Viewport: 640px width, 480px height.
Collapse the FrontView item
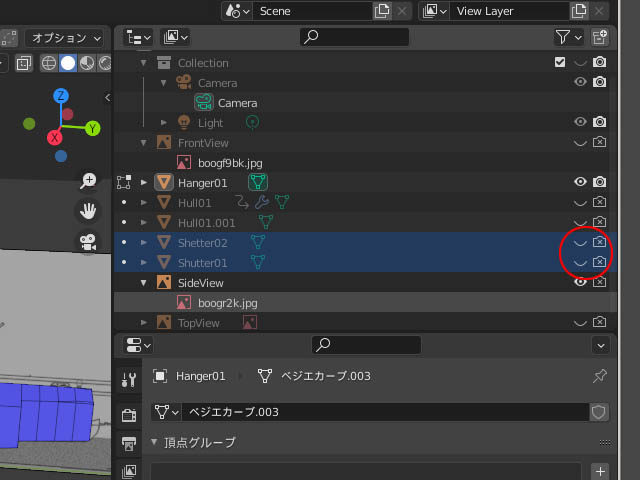click(x=144, y=143)
